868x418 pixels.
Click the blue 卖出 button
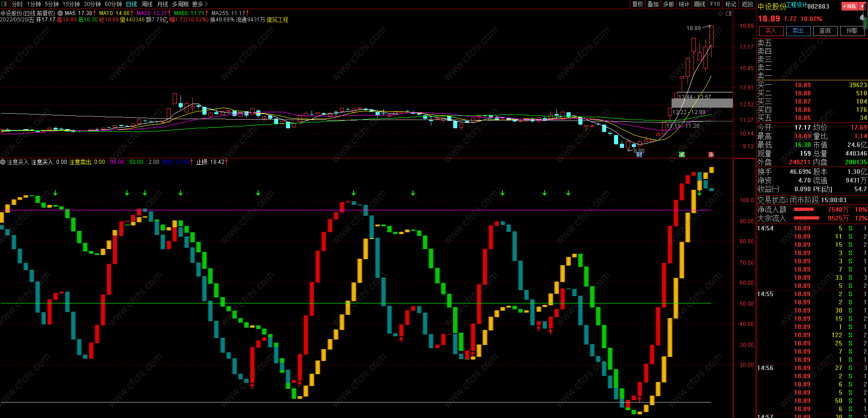point(798,31)
